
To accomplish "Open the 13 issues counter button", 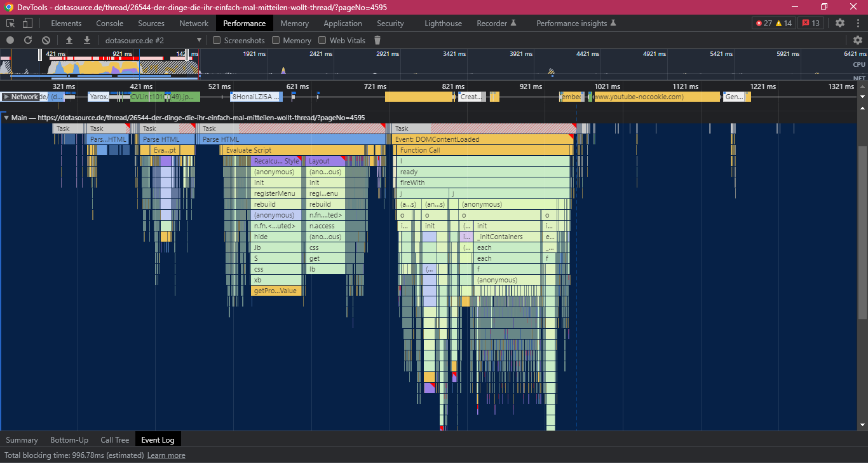I will click(x=810, y=24).
